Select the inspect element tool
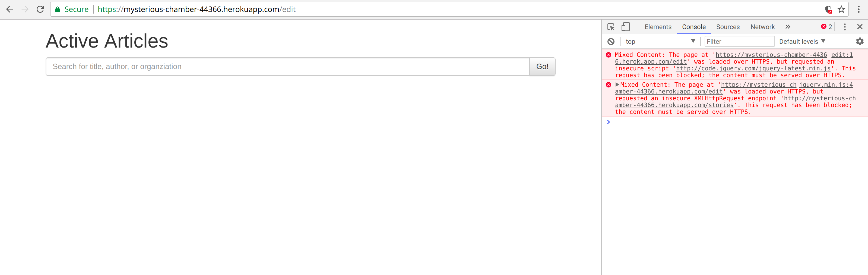Image resolution: width=868 pixels, height=275 pixels. click(611, 27)
